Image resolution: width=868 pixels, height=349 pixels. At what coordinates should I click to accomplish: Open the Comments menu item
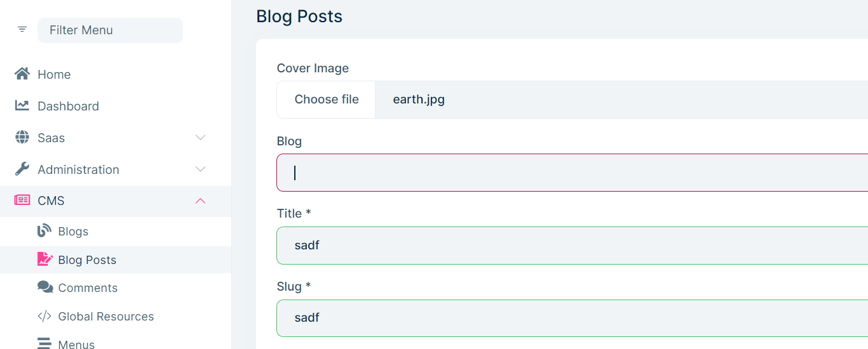[88, 288]
